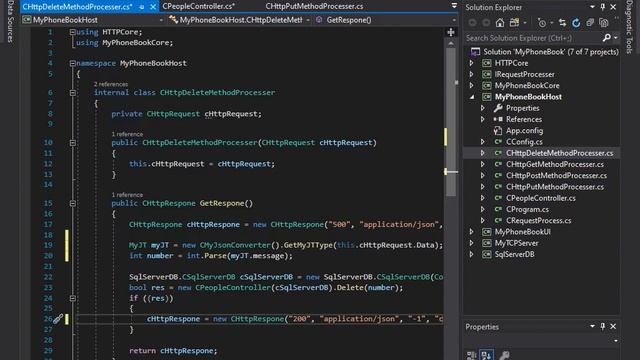Collapse the namespace MyPhoneBookHost block
The width and height of the screenshot is (640, 360).
point(72,63)
